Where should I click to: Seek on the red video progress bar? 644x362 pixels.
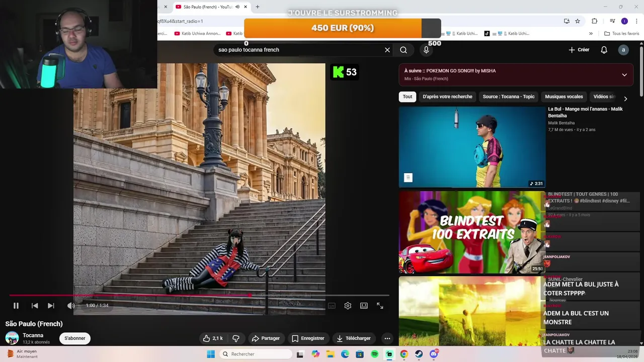click(x=199, y=295)
